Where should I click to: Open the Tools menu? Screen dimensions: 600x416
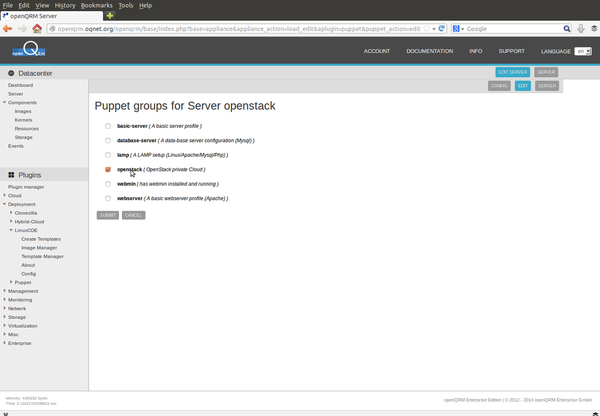tap(126, 5)
